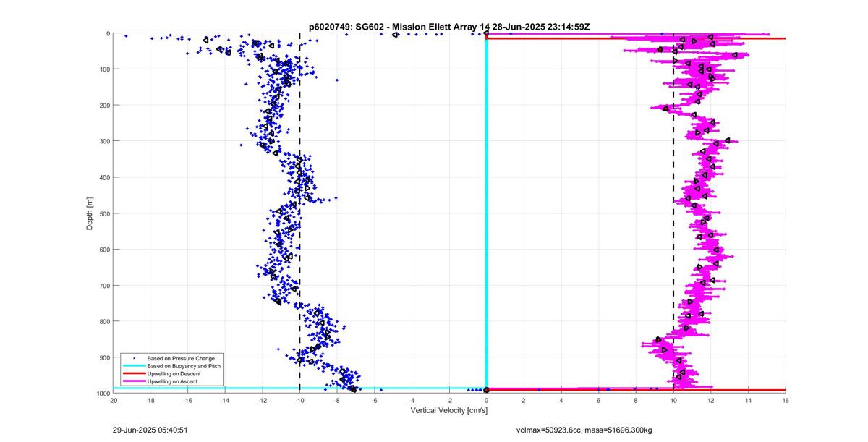Click the 900 depth tick label
This screenshot has height=442, width=868.
(103, 357)
